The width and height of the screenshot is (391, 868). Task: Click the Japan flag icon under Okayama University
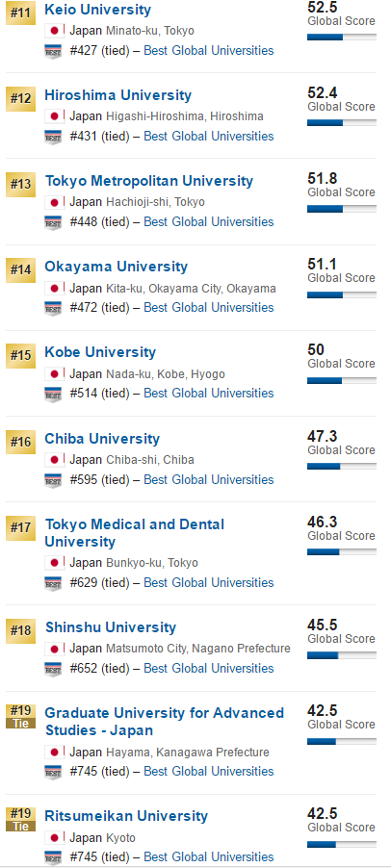coord(54,289)
